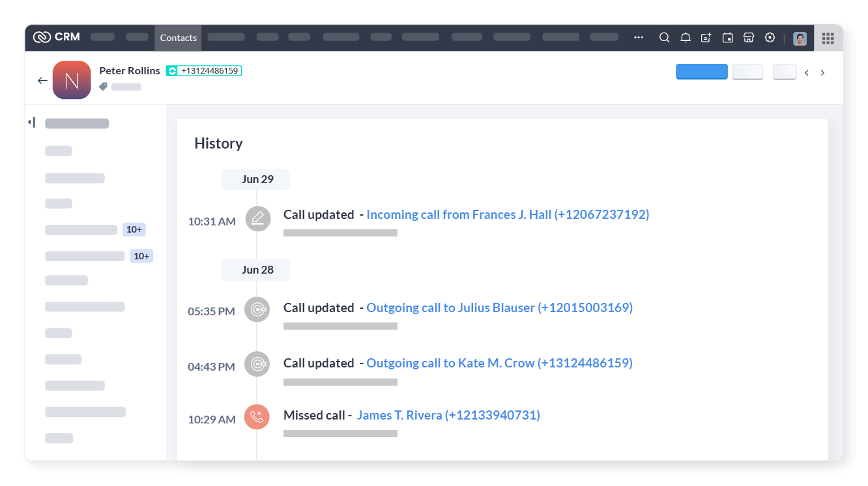Open Incoming call from Frances J. Hall link

pyautogui.click(x=507, y=214)
